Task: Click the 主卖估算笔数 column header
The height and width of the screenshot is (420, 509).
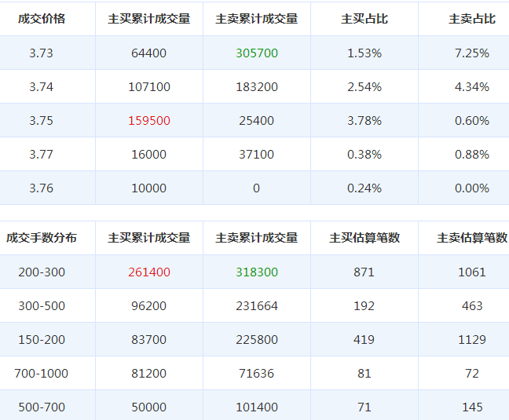Action: [472, 238]
